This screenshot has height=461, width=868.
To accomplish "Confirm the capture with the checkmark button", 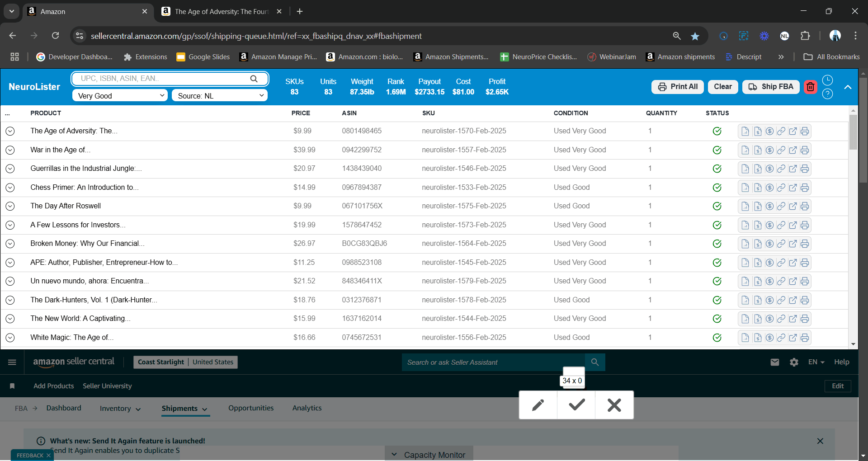I will pyautogui.click(x=576, y=405).
